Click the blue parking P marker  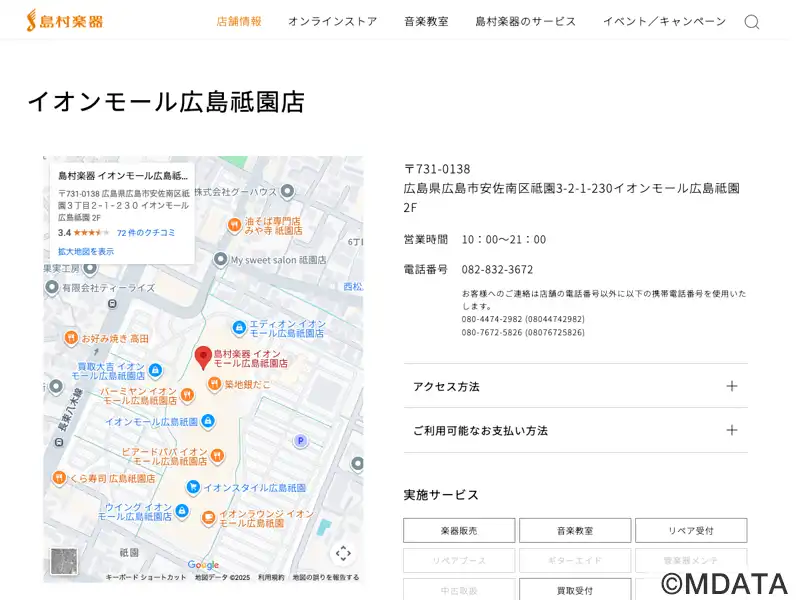coord(299,441)
